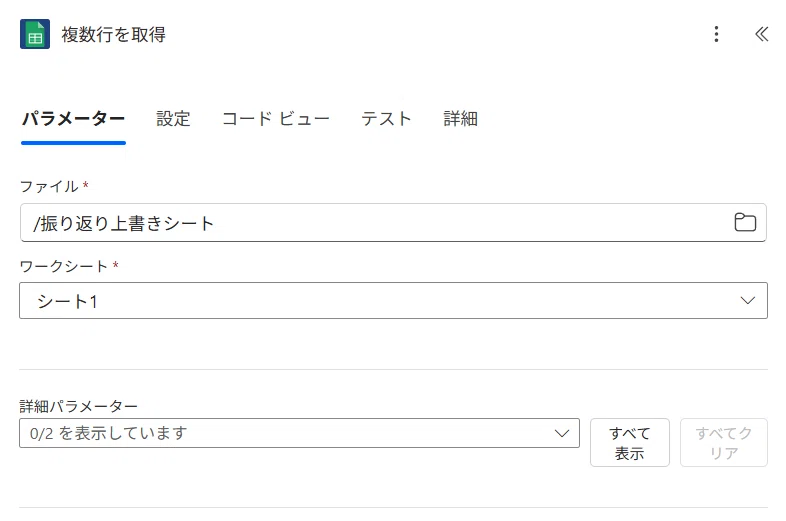Image resolution: width=786 pixels, height=521 pixels.
Task: Click the すべてクリア button
Action: pyautogui.click(x=723, y=443)
